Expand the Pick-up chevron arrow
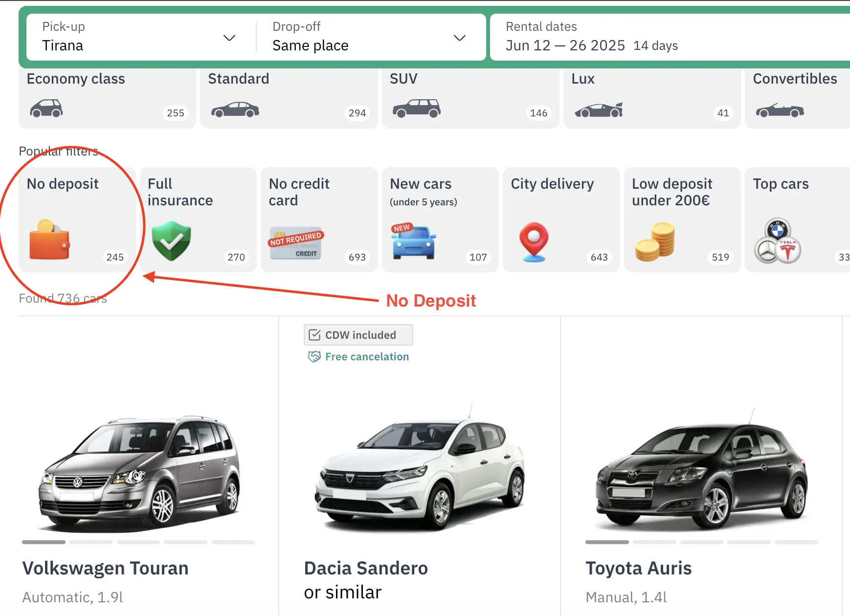 tap(229, 38)
